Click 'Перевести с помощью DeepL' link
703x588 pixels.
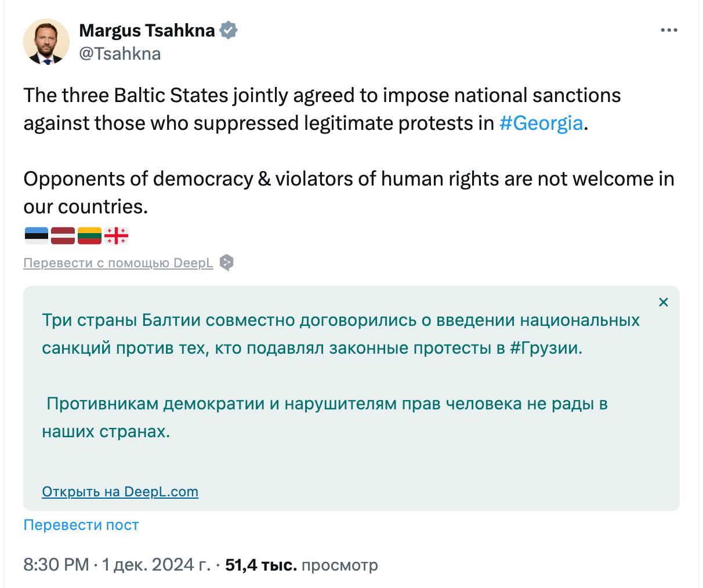coord(118,263)
